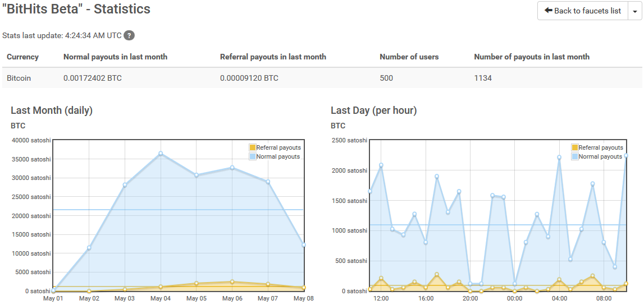The image size is (644, 305).
Task: Click the May 02 normal payouts data point
Action: (89, 248)
